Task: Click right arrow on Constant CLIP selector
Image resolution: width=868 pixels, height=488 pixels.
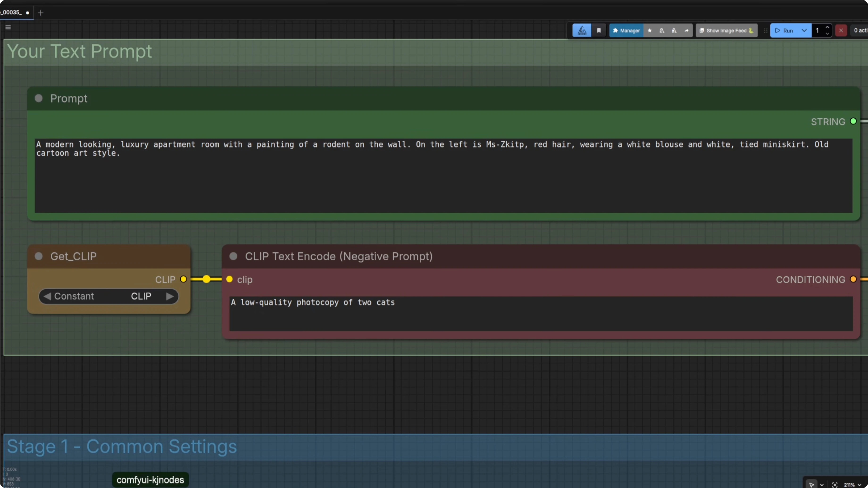Action: (170, 296)
